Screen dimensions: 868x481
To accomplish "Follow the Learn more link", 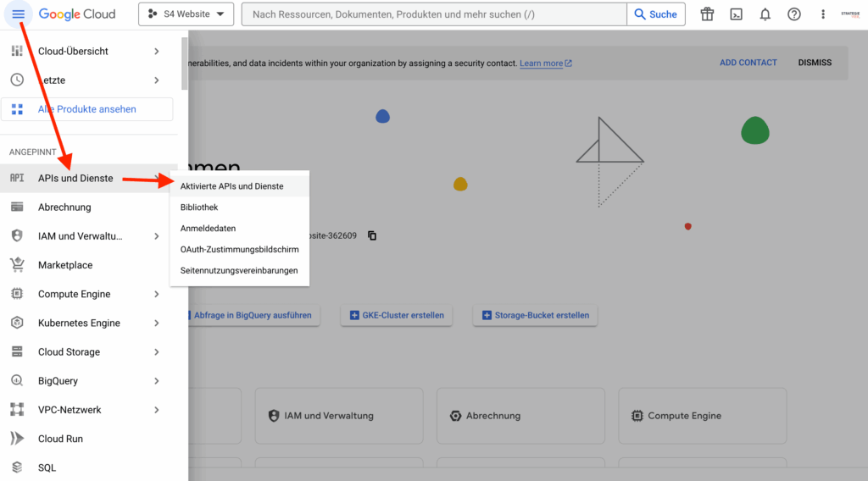I will (x=541, y=63).
